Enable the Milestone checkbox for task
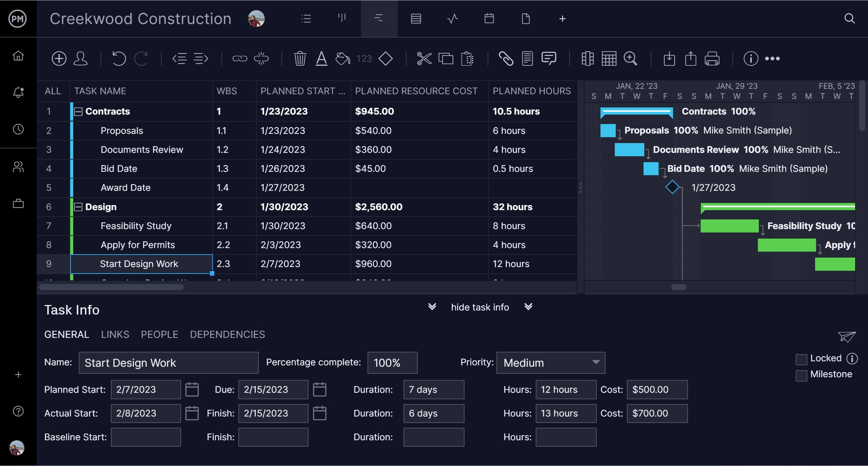Screen dimensions: 868x466 tap(801, 374)
